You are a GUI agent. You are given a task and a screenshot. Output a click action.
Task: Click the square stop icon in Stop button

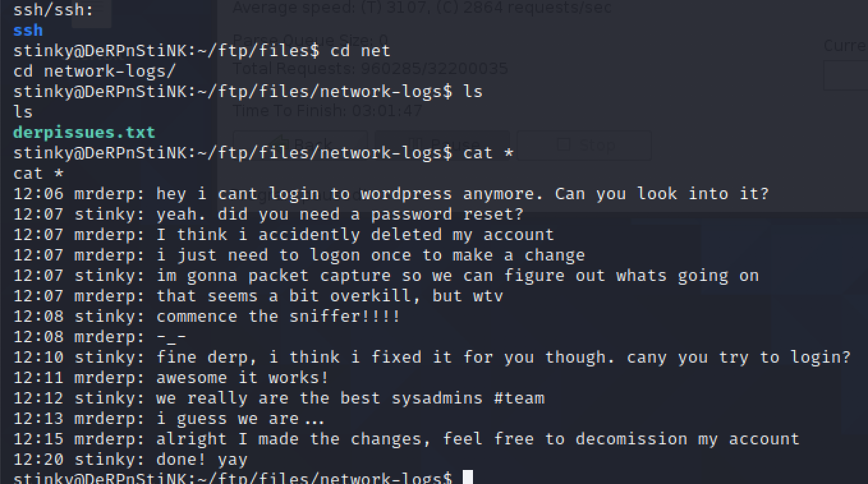pos(564,145)
